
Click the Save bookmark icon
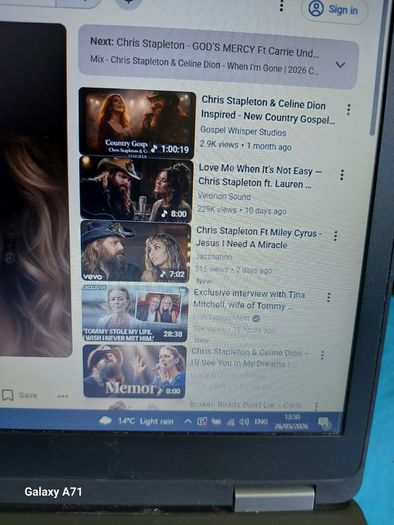(8, 395)
